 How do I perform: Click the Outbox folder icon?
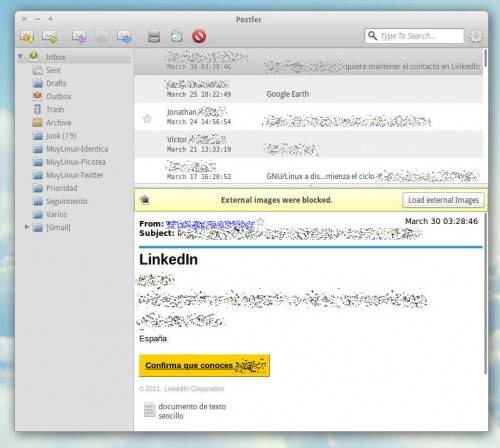[38, 96]
